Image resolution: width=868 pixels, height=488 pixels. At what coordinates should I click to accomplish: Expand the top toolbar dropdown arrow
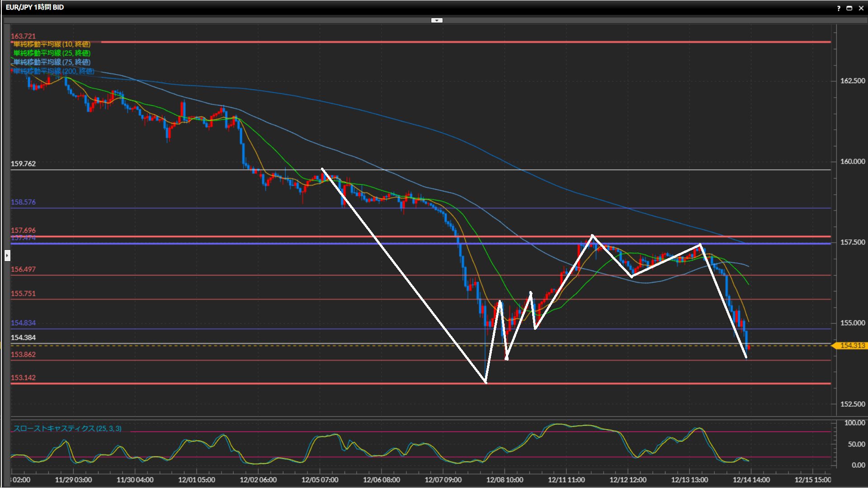coord(437,20)
